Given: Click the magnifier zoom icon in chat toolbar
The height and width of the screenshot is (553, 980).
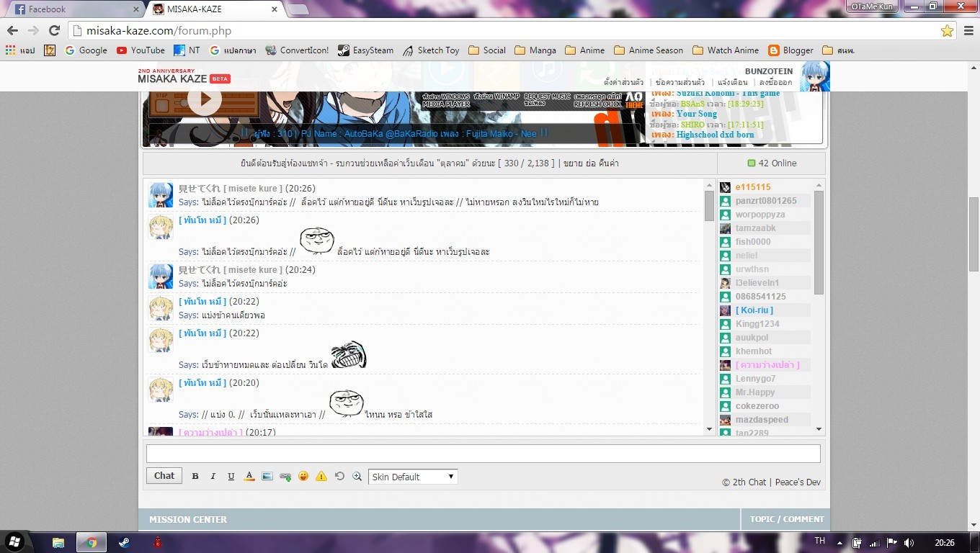Looking at the screenshot, I should point(357,476).
